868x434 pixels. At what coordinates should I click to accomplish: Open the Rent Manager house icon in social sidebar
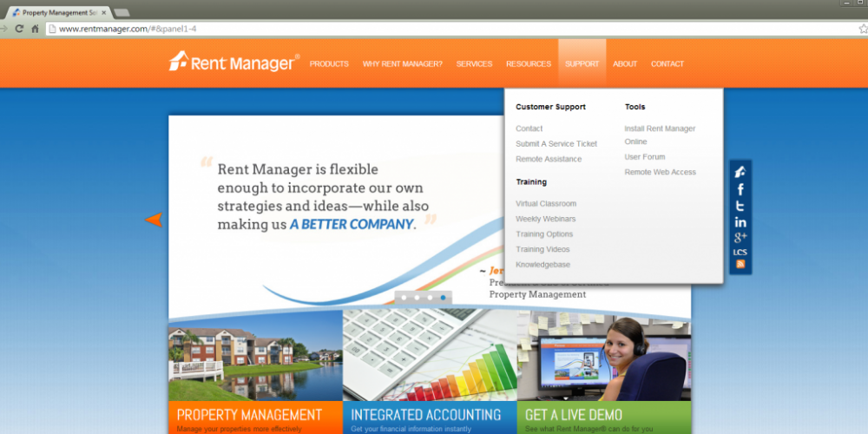(x=740, y=172)
